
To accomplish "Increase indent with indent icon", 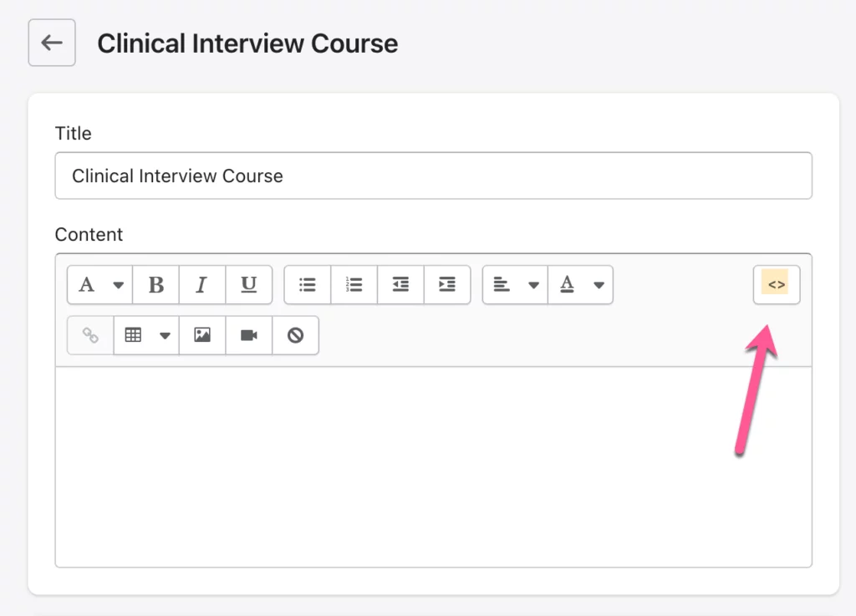I will click(447, 284).
